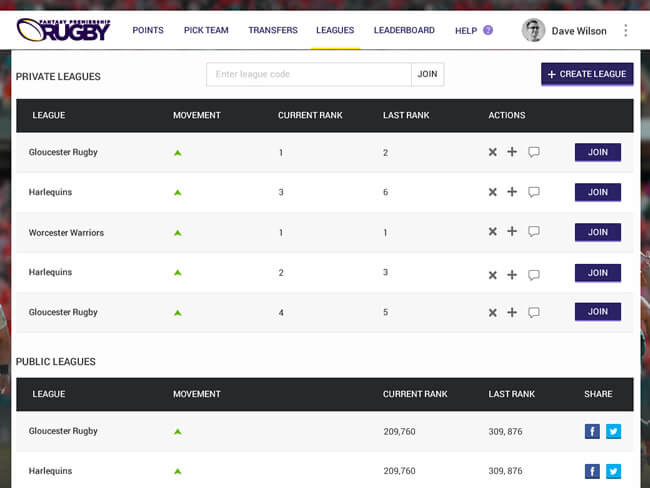The image size is (650, 488).
Task: Open the Help menu item
Action: (466, 31)
